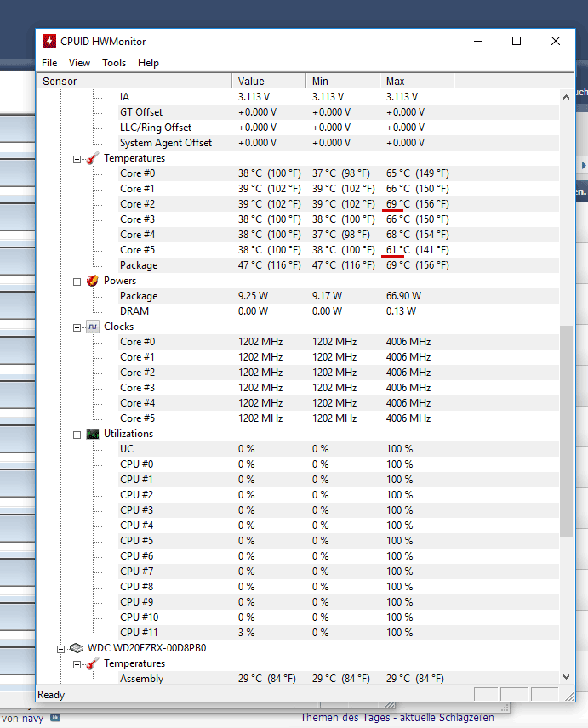Image resolution: width=588 pixels, height=728 pixels.
Task: Click the vertical scrollbar thumb
Action: [566, 431]
